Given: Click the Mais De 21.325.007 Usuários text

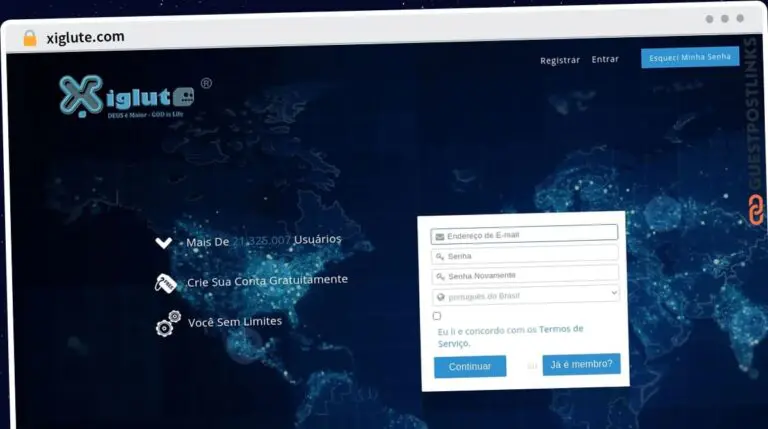Looking at the screenshot, I should click(264, 240).
